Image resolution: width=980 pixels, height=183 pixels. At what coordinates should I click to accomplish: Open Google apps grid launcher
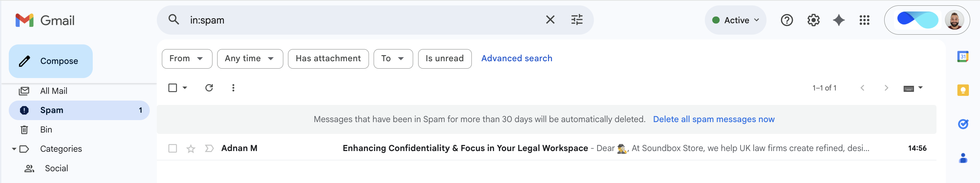click(x=864, y=20)
